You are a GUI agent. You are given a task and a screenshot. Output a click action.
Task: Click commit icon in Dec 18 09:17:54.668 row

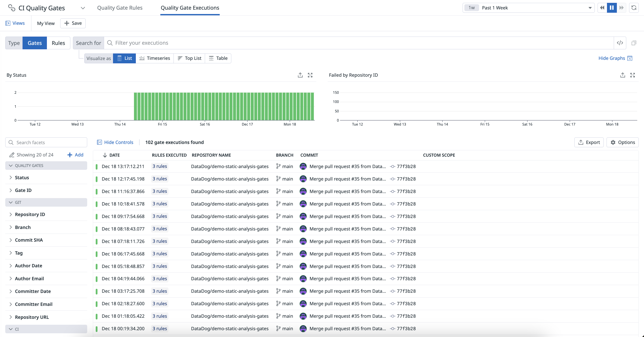tap(393, 216)
